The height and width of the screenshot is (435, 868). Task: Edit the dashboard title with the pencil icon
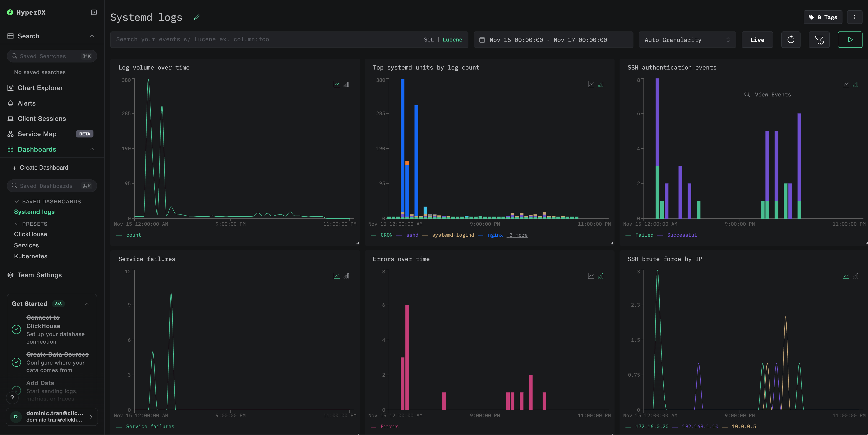coord(196,17)
